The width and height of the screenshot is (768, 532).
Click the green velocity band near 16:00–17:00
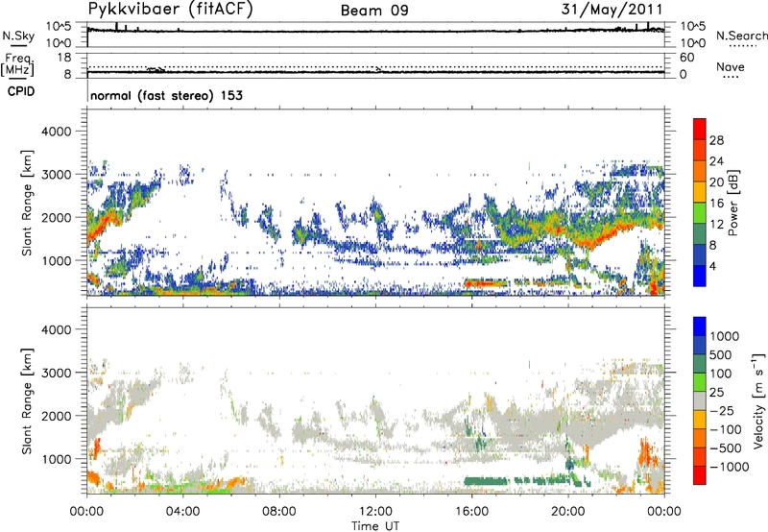pos(485,481)
